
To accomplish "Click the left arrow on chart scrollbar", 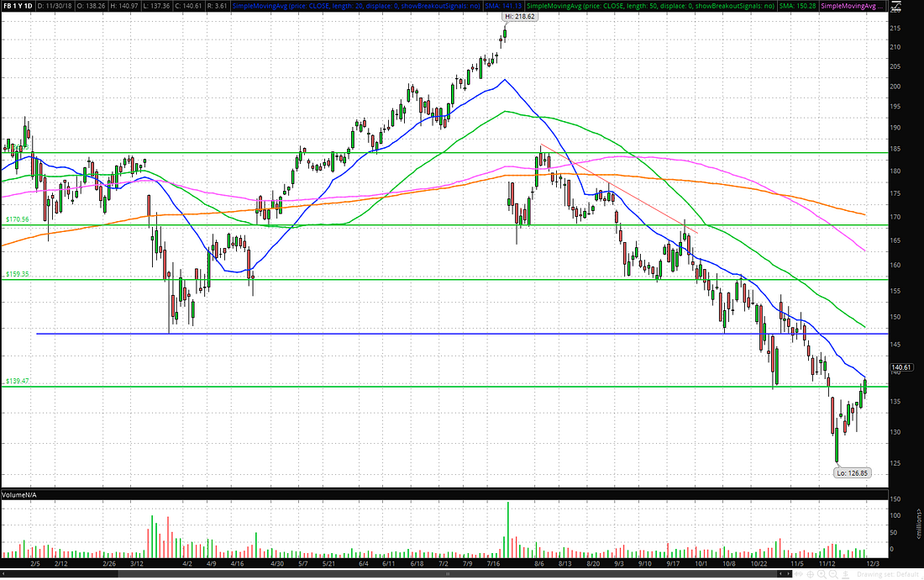I will click(x=780, y=574).
